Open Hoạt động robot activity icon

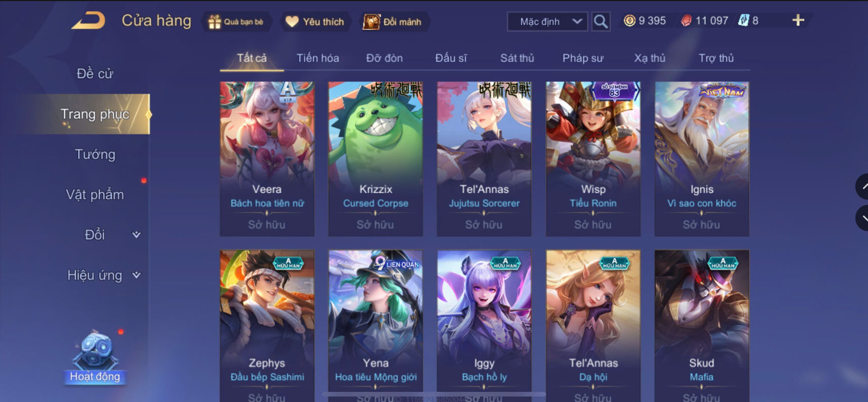95,350
